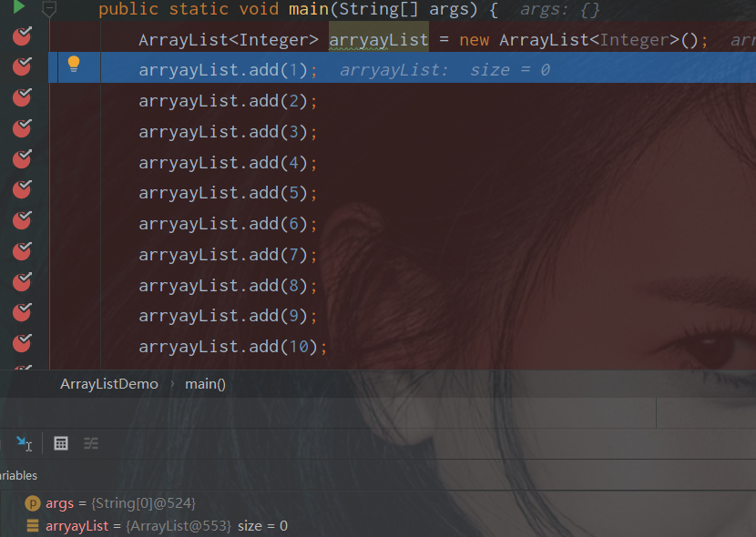Toggle breakpoint on arryayList.add(4) line

point(22,159)
